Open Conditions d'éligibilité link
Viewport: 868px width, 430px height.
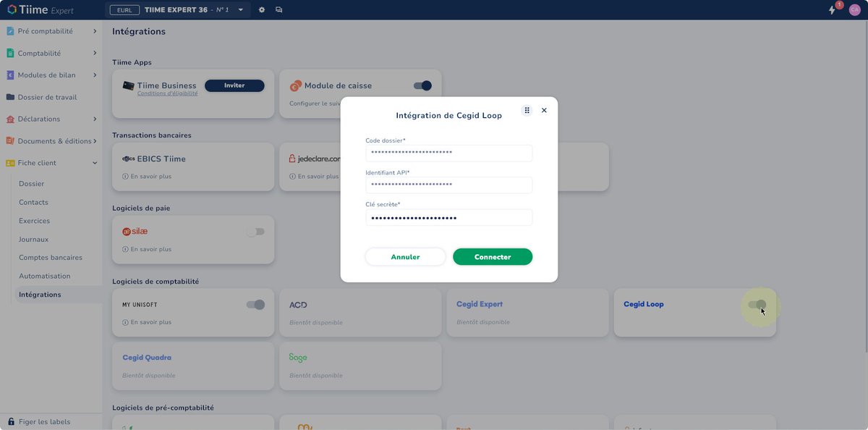tap(167, 93)
